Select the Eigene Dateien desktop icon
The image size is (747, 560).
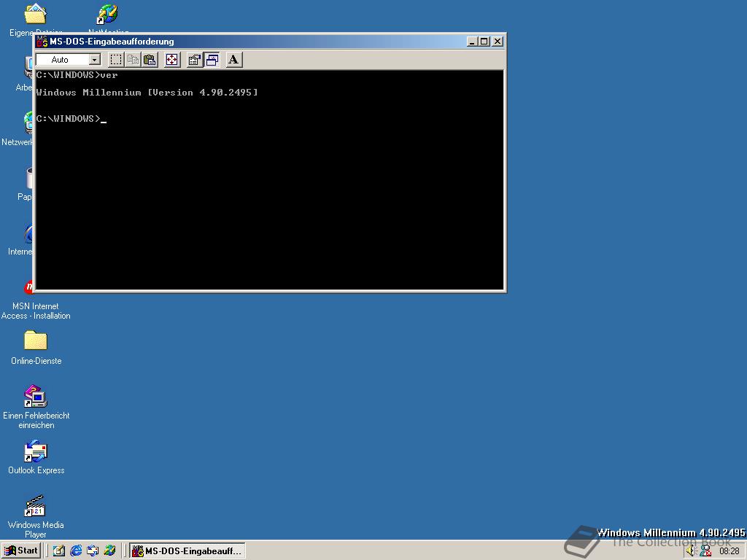35,15
